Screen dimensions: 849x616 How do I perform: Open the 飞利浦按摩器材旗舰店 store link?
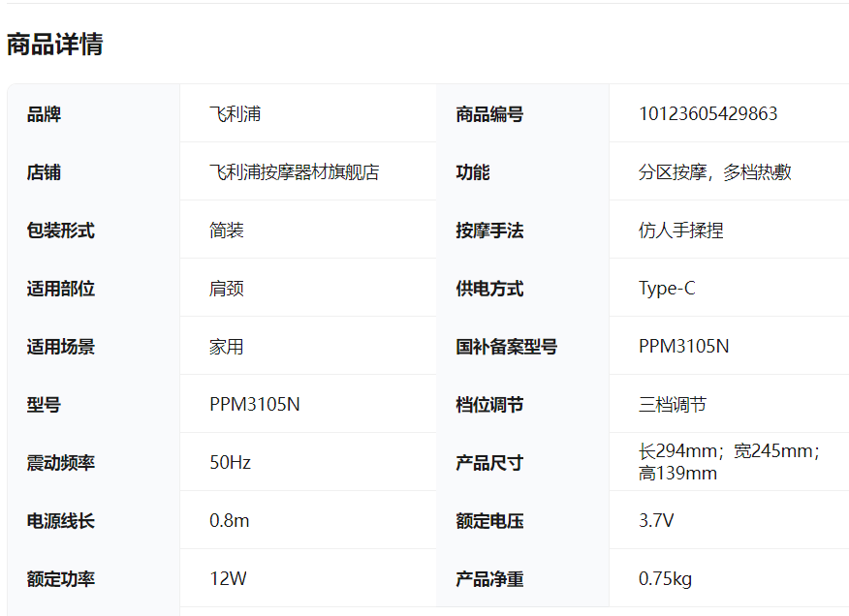[294, 172]
